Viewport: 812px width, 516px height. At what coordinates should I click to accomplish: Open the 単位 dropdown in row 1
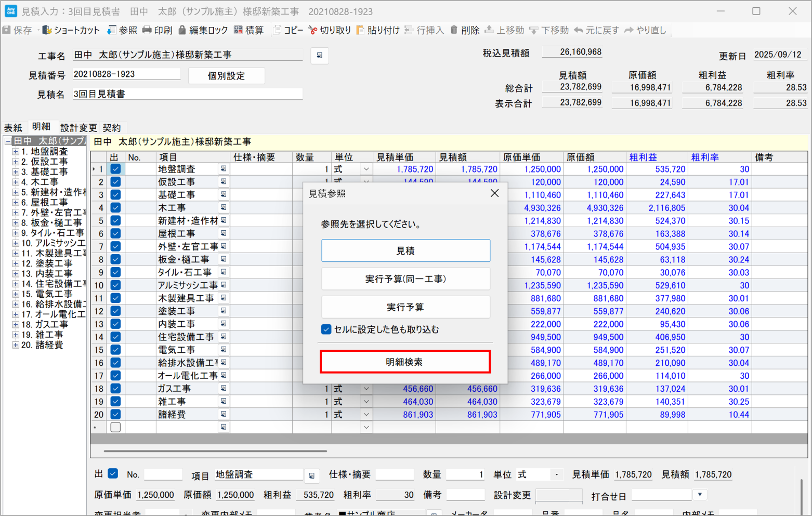(x=366, y=169)
